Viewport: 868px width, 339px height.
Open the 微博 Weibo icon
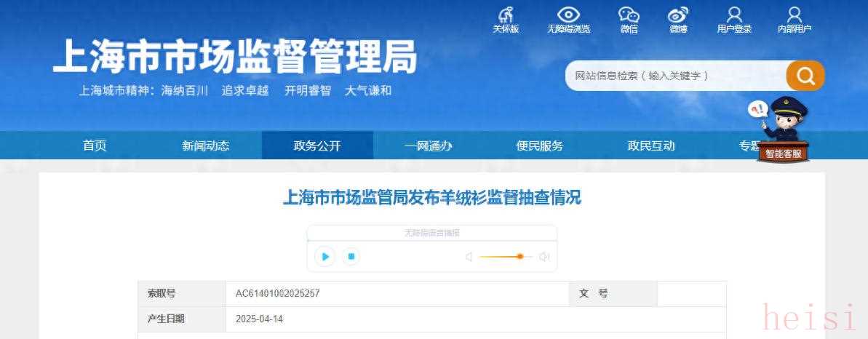point(678,15)
